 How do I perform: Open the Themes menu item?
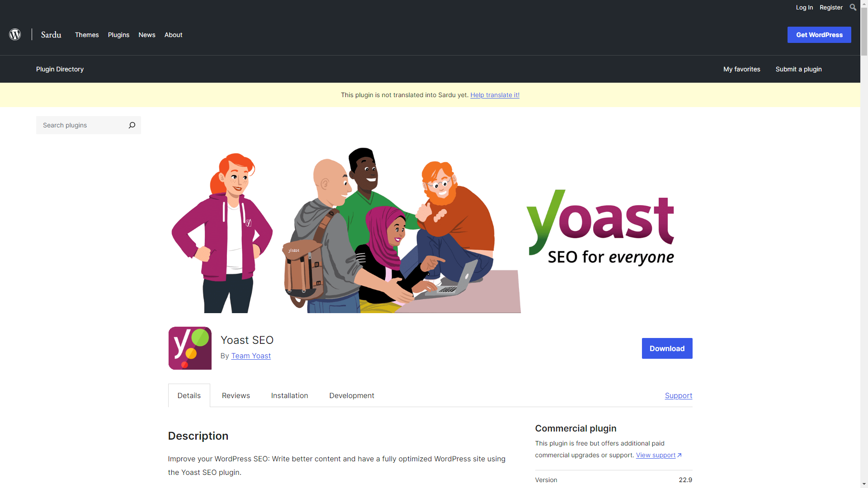pos(87,35)
